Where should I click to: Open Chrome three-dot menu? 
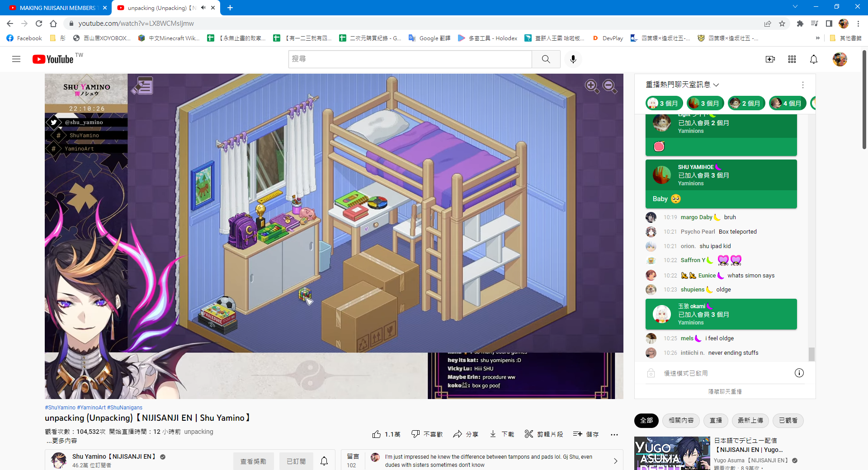pos(858,23)
